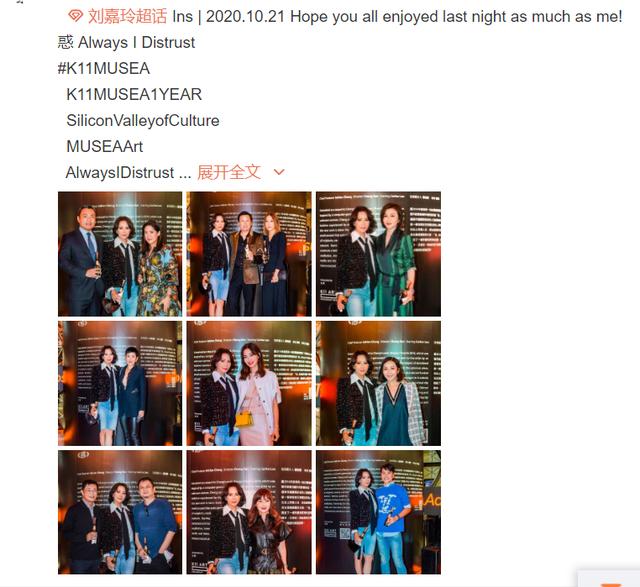Image resolution: width=640 pixels, height=587 pixels.
Task: Click the post date text 2020.10.21
Action: pyautogui.click(x=245, y=17)
